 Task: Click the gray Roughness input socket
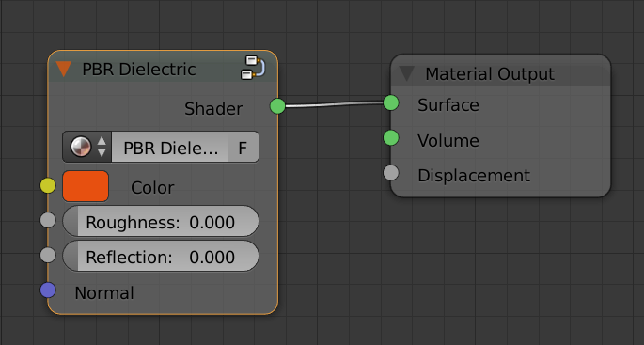[x=48, y=220]
